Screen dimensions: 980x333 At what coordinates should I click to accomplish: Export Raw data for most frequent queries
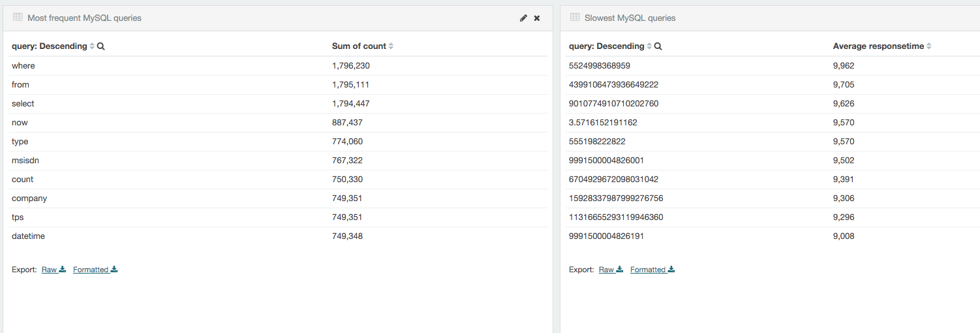[54, 270]
